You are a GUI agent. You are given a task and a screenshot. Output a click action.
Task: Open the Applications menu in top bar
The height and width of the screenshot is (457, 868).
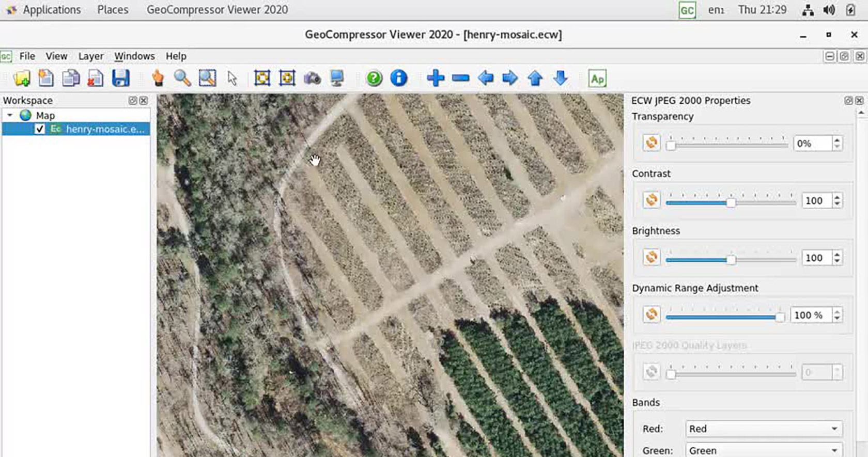(x=52, y=10)
